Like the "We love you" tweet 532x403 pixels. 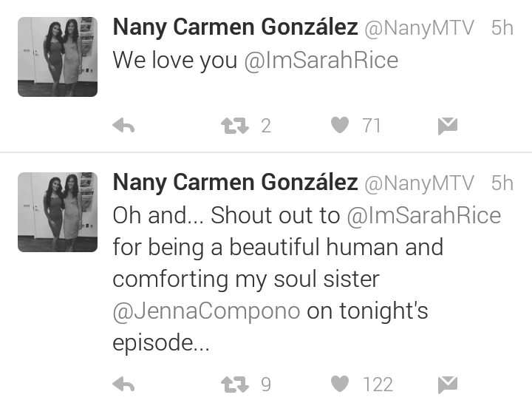pos(340,125)
